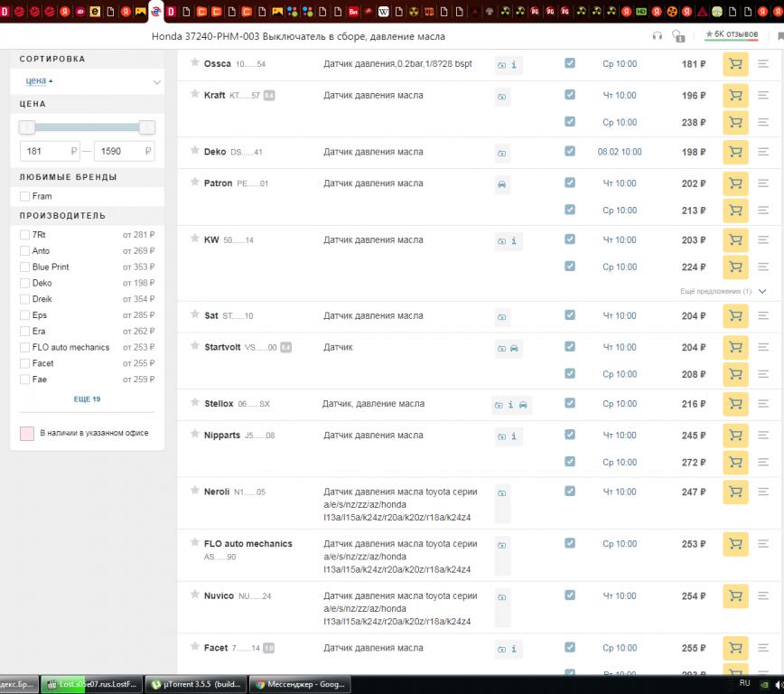Open the 'цена' sorting dropdown

click(x=87, y=81)
